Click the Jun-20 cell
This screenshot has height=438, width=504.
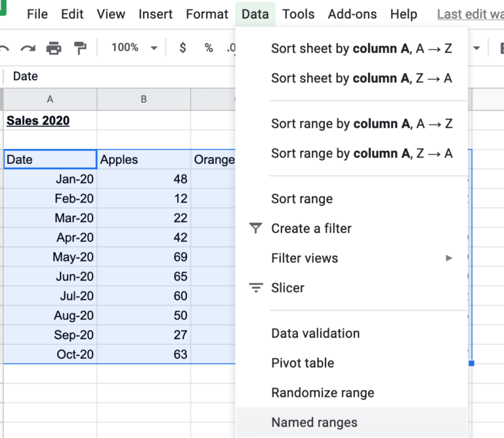(50, 276)
